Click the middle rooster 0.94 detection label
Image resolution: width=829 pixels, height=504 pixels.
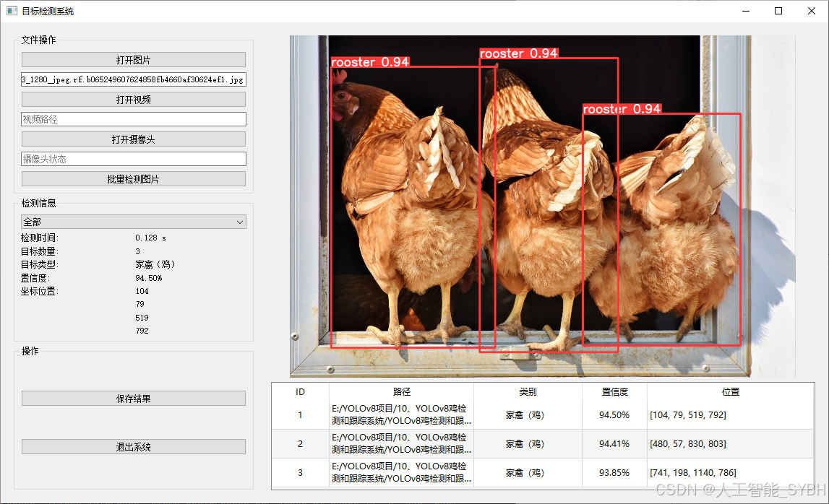(x=519, y=53)
